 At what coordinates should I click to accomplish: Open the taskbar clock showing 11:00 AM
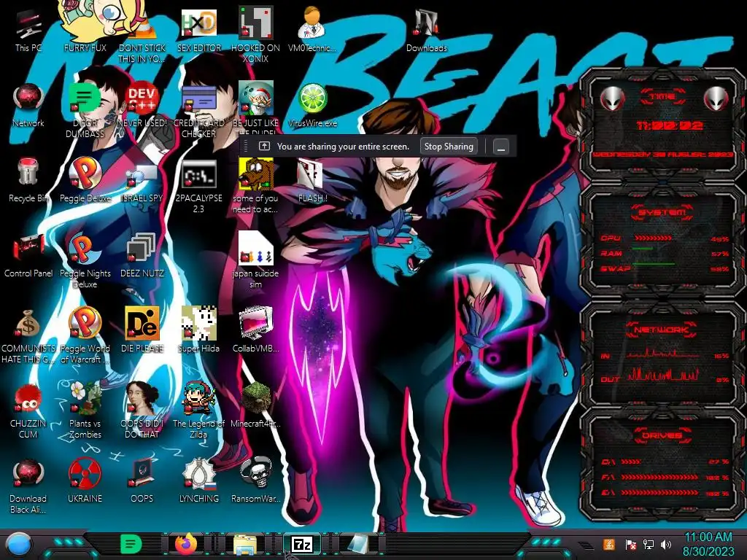[x=708, y=544]
